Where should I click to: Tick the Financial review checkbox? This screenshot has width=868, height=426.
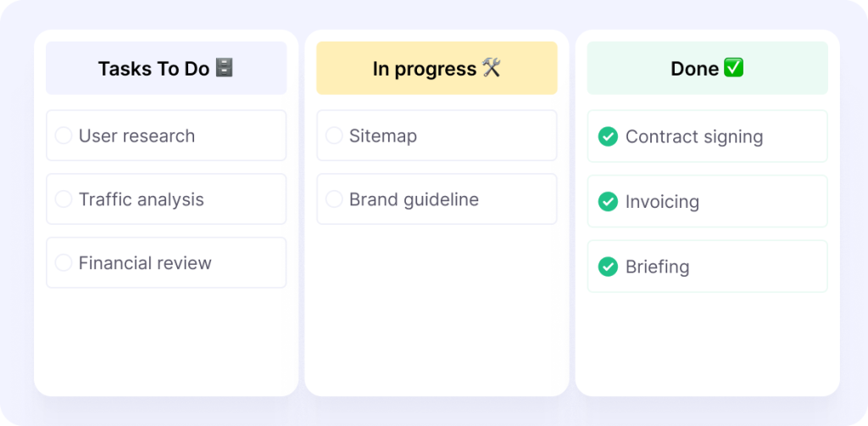tap(64, 262)
